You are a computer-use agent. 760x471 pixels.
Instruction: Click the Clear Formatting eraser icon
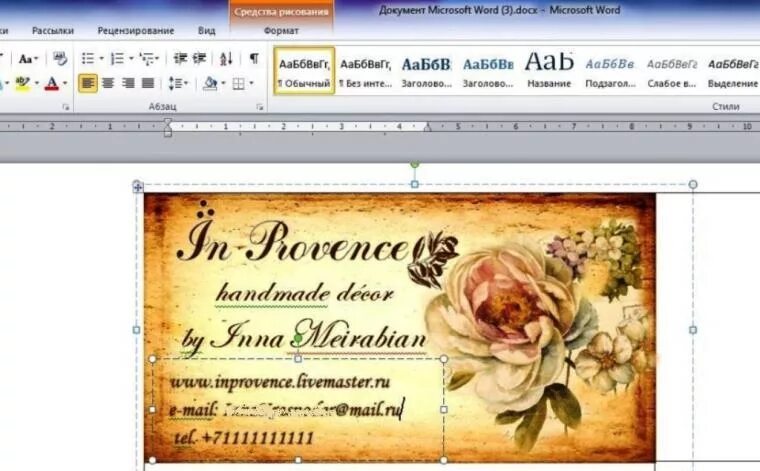tap(60, 59)
